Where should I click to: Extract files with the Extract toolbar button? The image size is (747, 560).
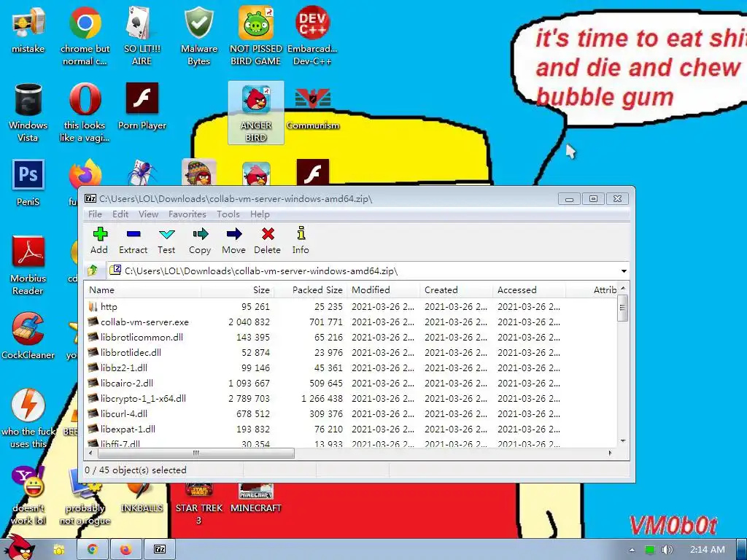pos(133,241)
